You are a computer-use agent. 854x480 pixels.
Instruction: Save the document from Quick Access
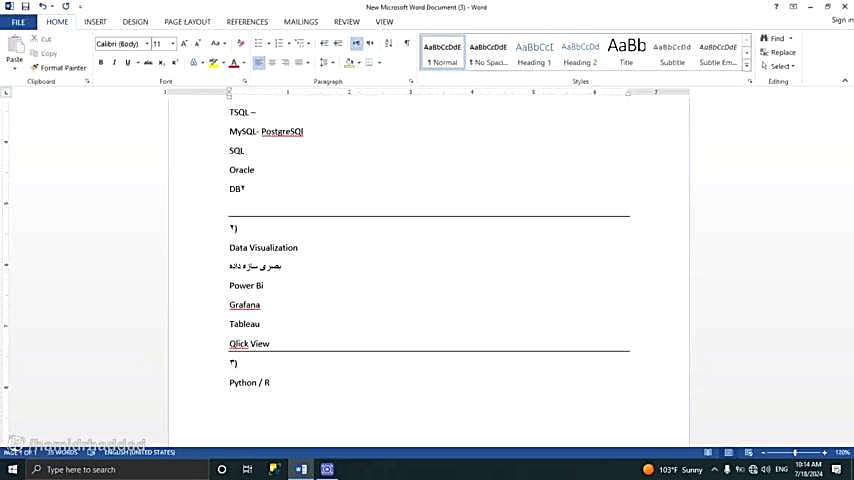[x=26, y=7]
